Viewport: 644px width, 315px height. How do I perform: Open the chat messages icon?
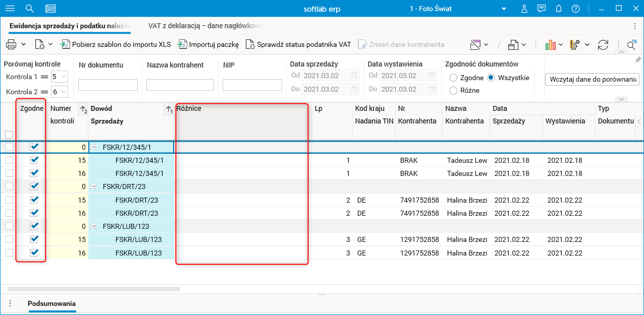tap(542, 9)
